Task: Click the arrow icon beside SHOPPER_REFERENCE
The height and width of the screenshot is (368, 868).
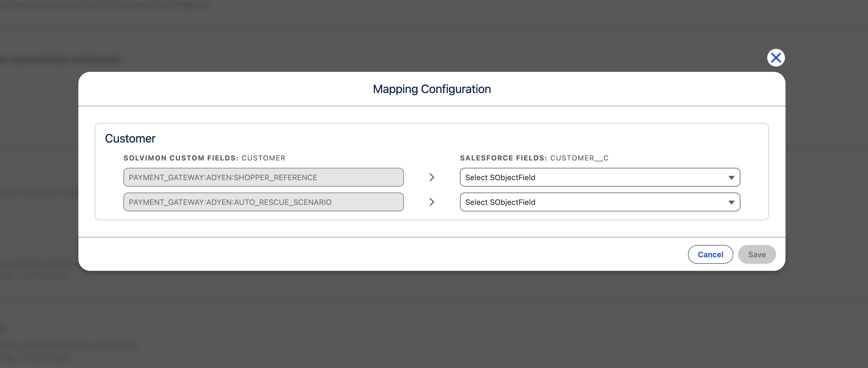Action: point(432,177)
